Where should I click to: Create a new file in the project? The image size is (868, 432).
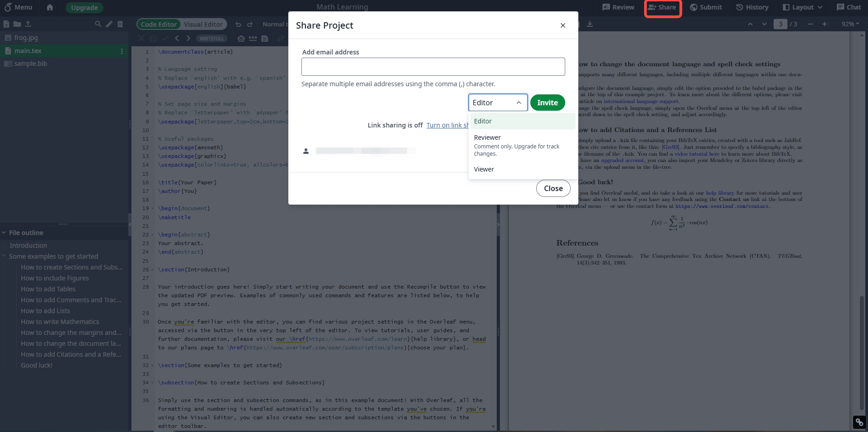[x=6, y=24]
